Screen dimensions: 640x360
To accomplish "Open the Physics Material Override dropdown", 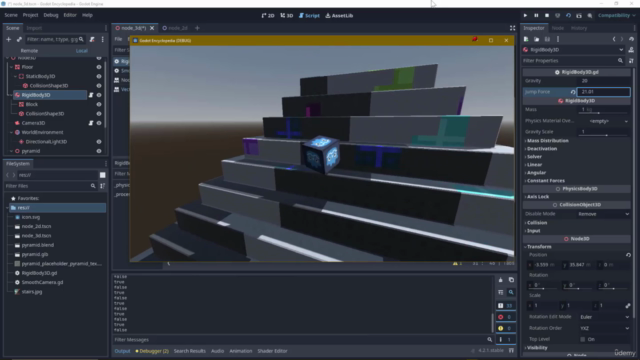I will [x=603, y=121].
